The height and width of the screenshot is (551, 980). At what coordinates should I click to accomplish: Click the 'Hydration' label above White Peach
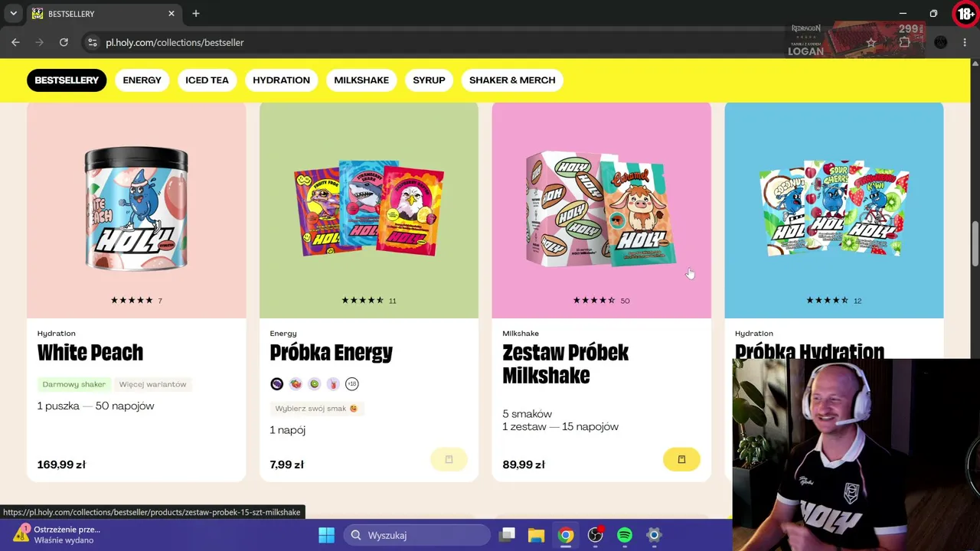click(57, 334)
